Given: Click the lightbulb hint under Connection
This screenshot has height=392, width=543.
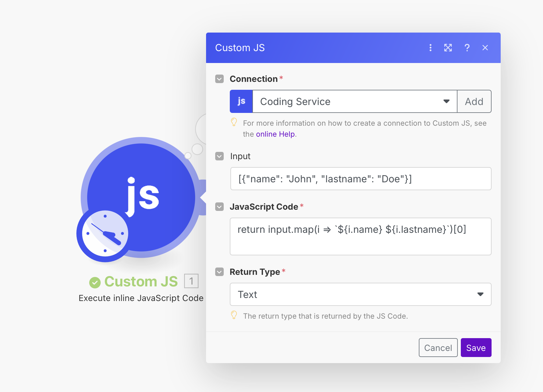Looking at the screenshot, I should (x=234, y=122).
